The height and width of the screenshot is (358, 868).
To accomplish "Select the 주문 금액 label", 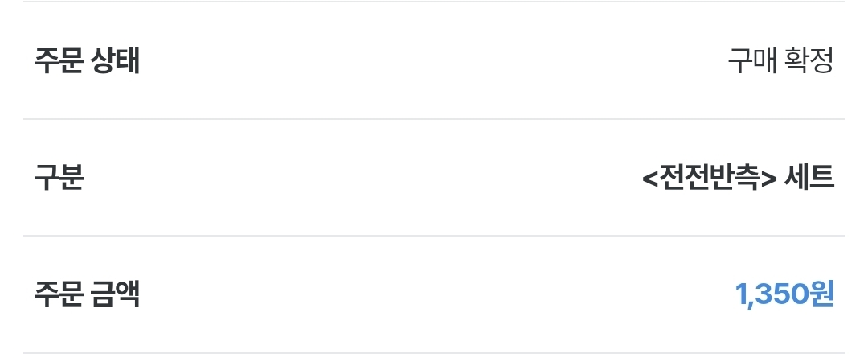I will coord(87,294).
